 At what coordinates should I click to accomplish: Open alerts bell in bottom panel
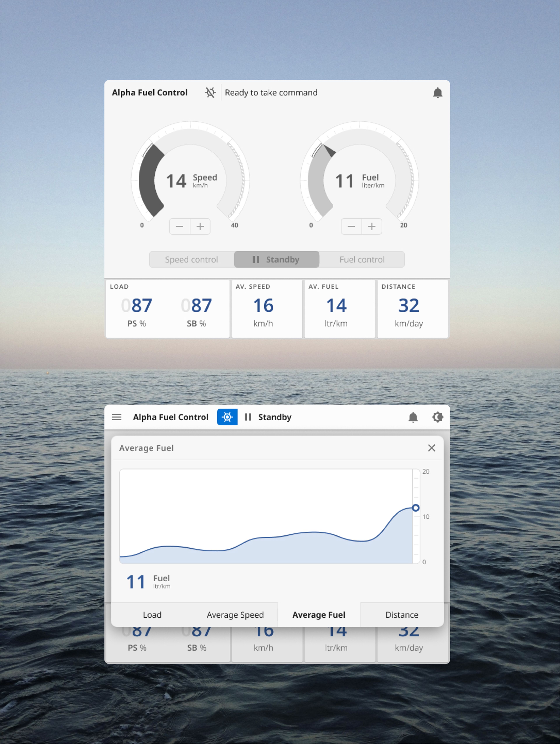pyautogui.click(x=413, y=417)
